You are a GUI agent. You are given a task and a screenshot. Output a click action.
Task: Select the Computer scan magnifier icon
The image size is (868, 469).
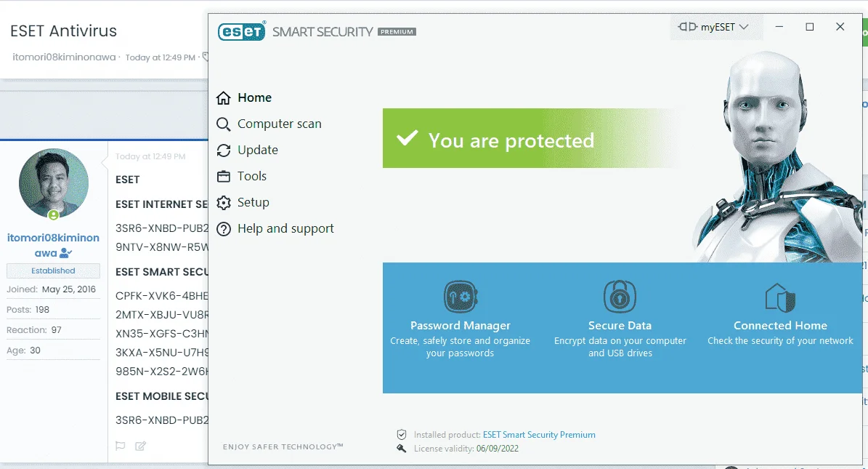224,124
